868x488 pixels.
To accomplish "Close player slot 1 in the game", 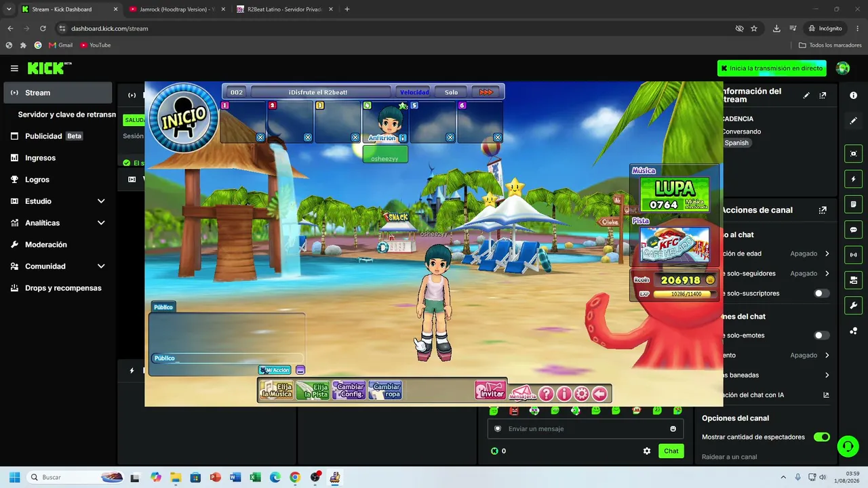I will point(260,138).
